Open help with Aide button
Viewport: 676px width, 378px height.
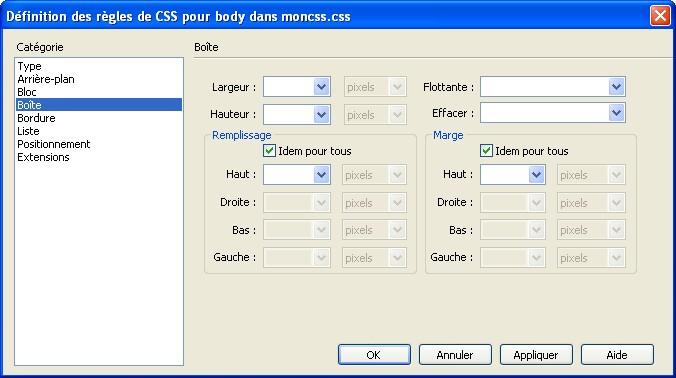click(x=617, y=355)
